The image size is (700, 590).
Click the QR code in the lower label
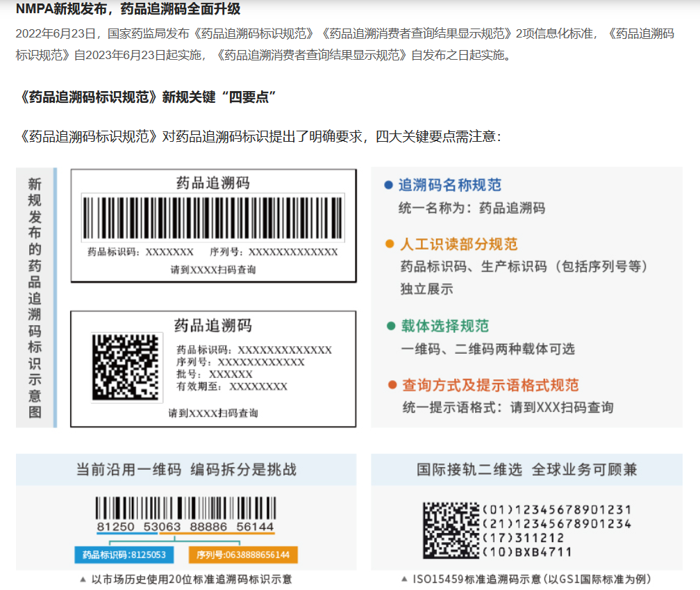[x=126, y=367]
